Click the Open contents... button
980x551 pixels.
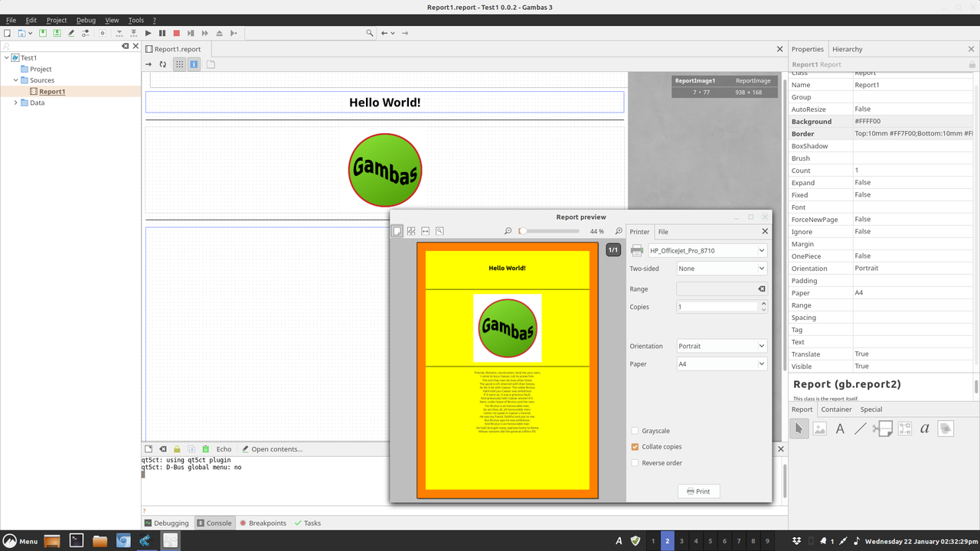point(272,449)
